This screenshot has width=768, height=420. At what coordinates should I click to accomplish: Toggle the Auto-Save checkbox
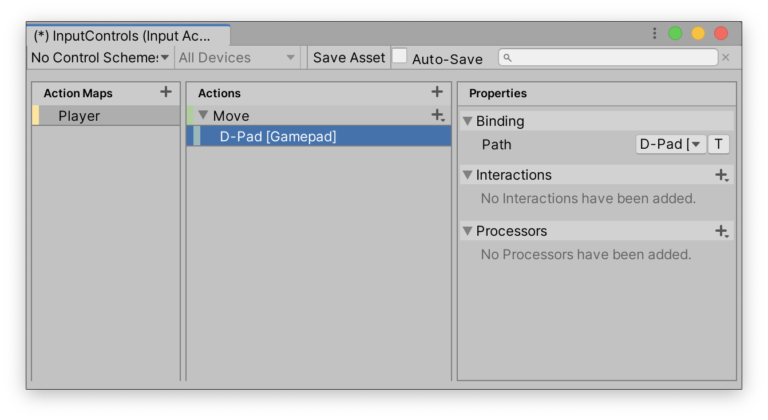[399, 57]
